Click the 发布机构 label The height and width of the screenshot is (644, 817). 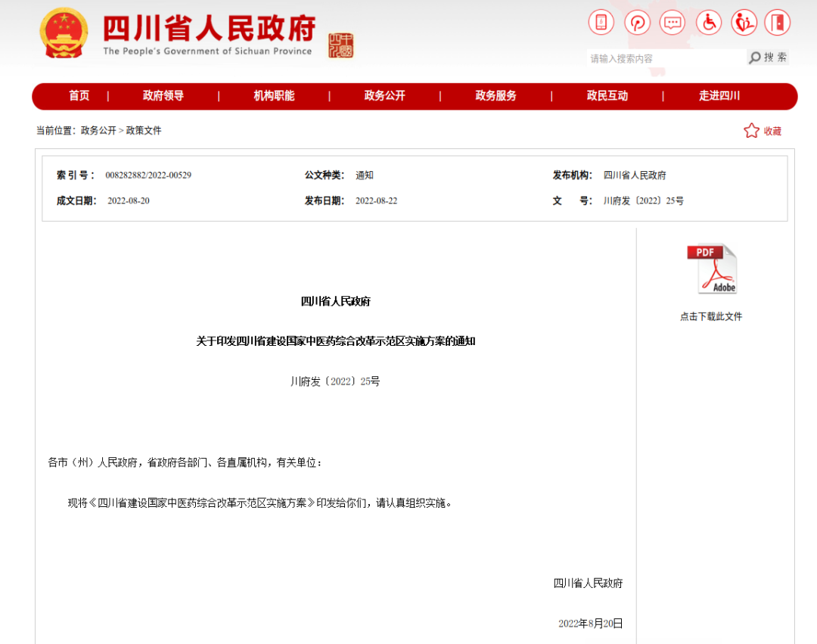(573, 176)
